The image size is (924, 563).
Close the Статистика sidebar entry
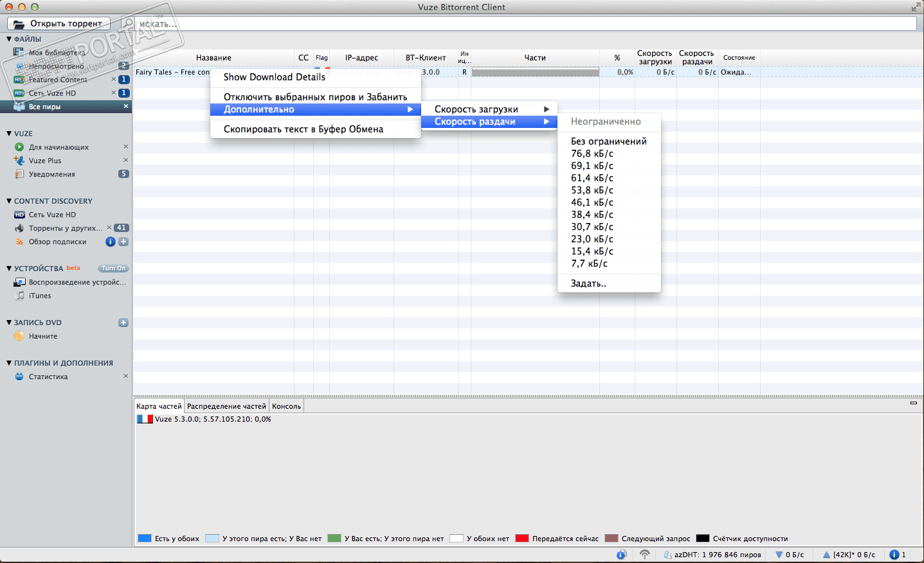coord(126,377)
